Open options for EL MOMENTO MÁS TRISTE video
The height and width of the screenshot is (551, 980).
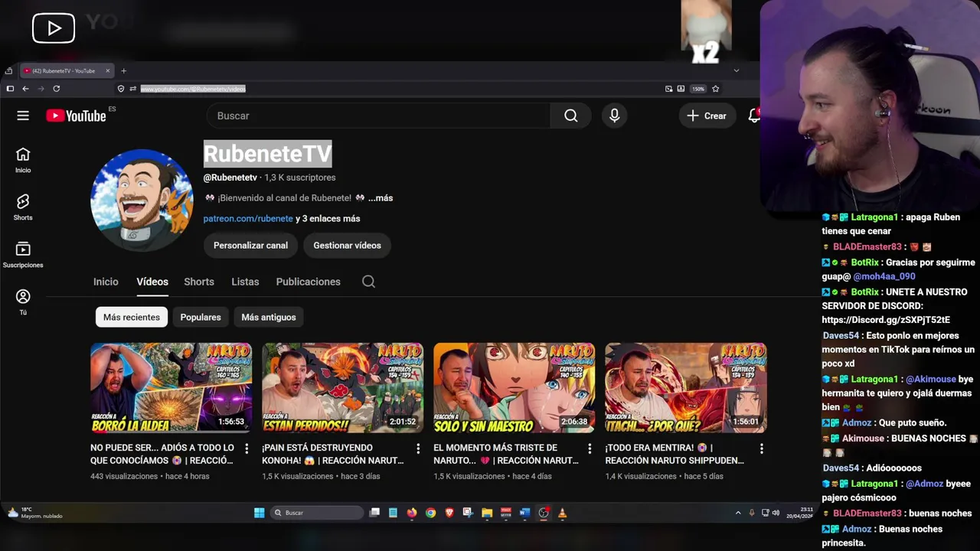coord(590,448)
